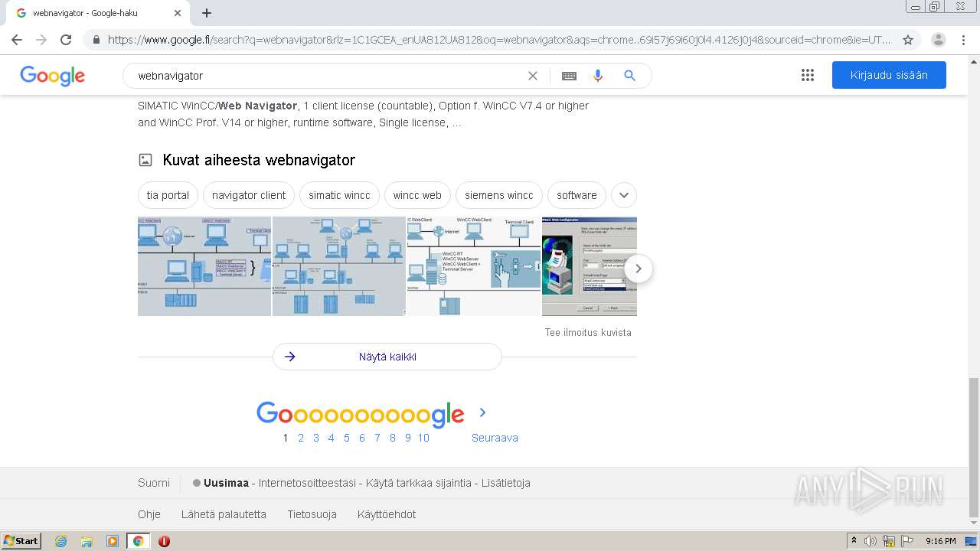Click the address bar URL
This screenshot has height=551, width=980.
[x=499, y=40]
